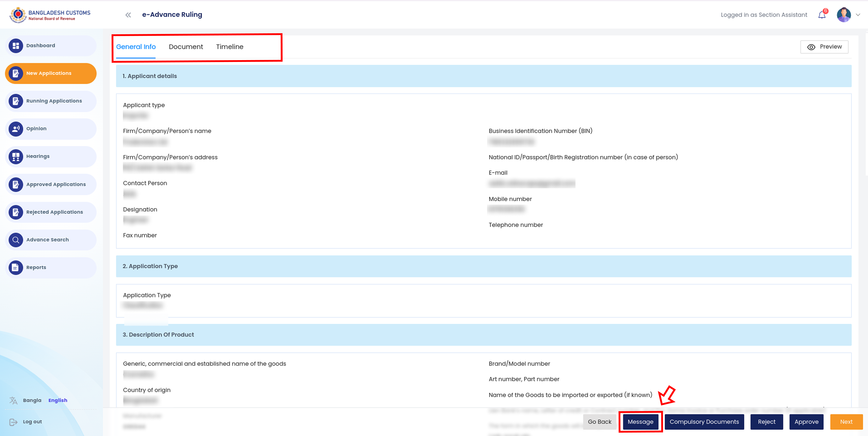Click the 'Brand/Model number' label
The width and height of the screenshot is (868, 436).
(x=519, y=363)
